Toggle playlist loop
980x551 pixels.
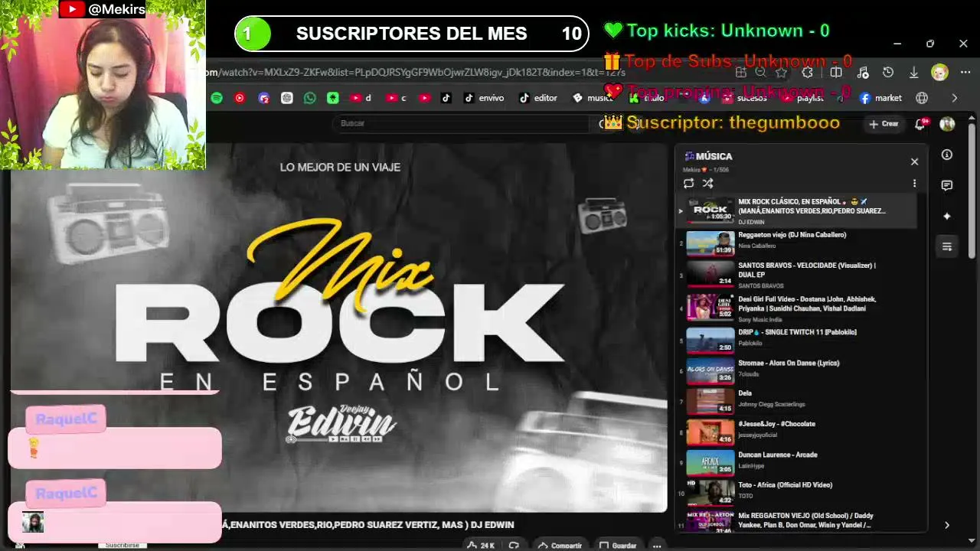pos(688,184)
